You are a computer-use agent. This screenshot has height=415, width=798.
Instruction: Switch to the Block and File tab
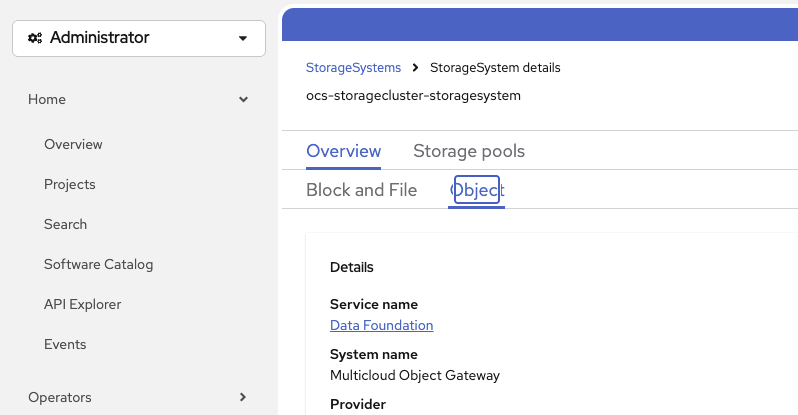(x=361, y=190)
